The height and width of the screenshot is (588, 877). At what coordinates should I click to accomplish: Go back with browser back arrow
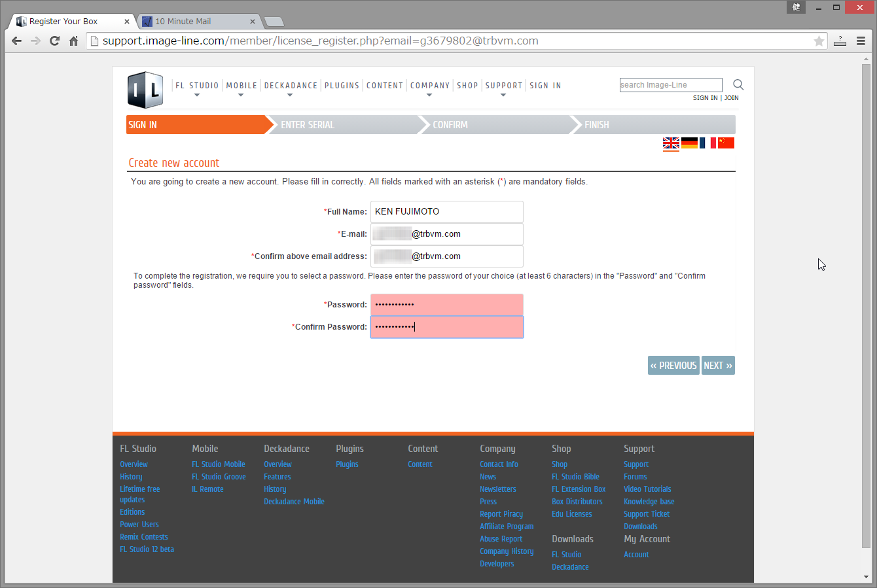[17, 41]
